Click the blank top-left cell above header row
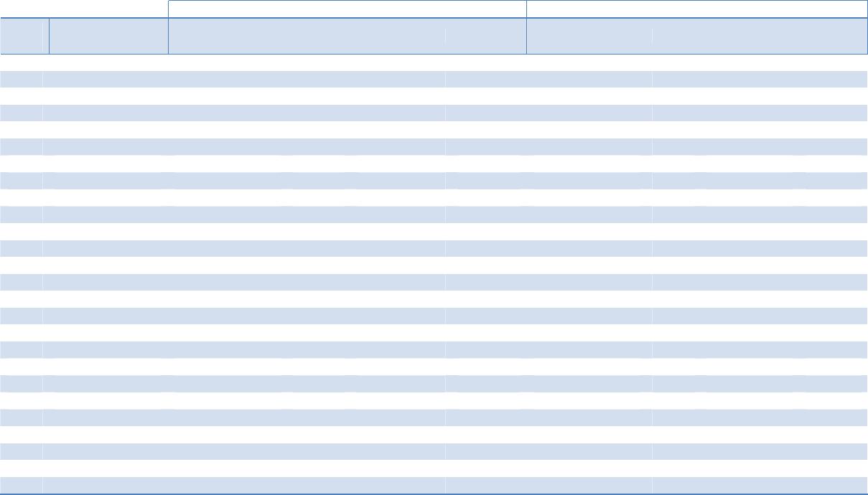Image resolution: width=868 pixels, height=495 pixels. coord(84,9)
